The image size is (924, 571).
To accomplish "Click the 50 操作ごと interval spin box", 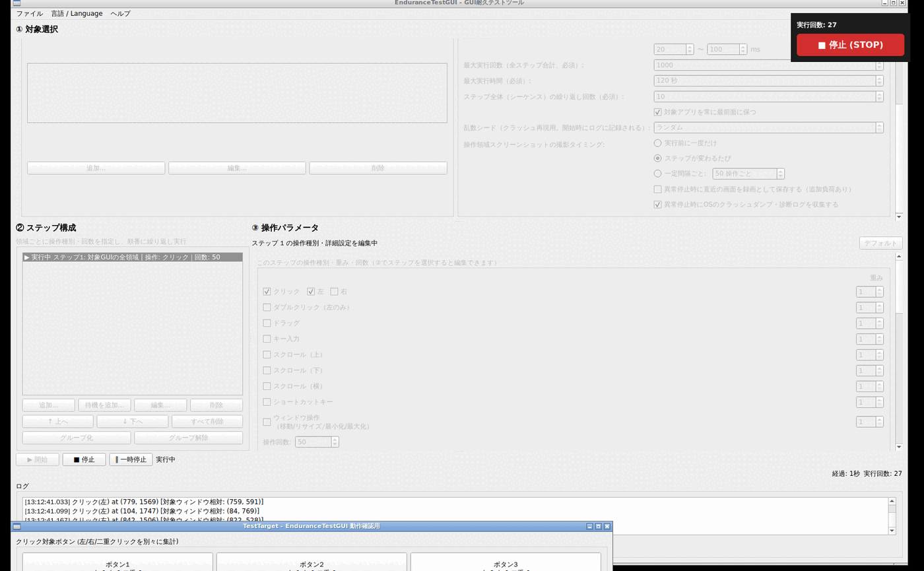I will 748,174.
